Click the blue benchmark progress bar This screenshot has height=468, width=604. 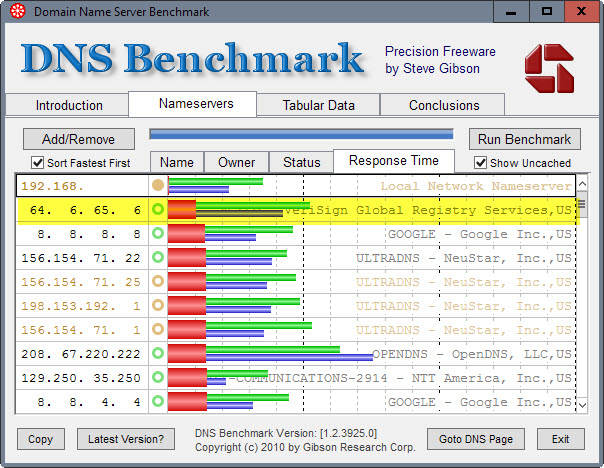[301, 134]
